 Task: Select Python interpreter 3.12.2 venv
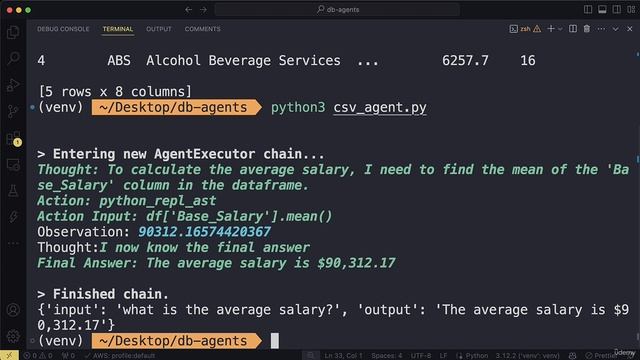[x=527, y=356]
